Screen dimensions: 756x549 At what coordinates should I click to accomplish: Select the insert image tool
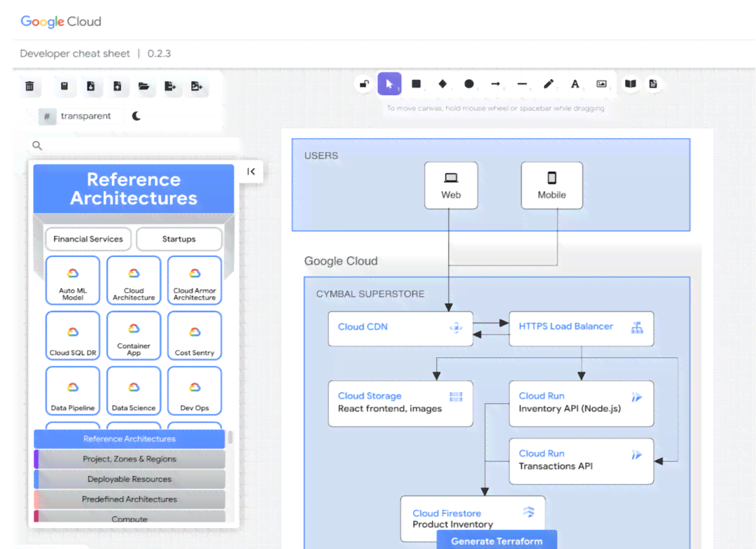pos(601,84)
